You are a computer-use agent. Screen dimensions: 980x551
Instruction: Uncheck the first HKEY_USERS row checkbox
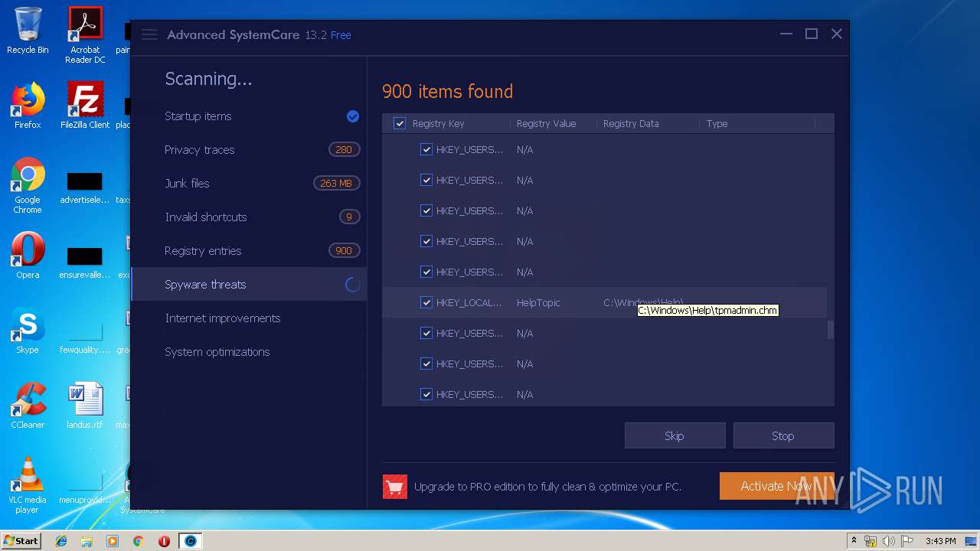point(426,149)
